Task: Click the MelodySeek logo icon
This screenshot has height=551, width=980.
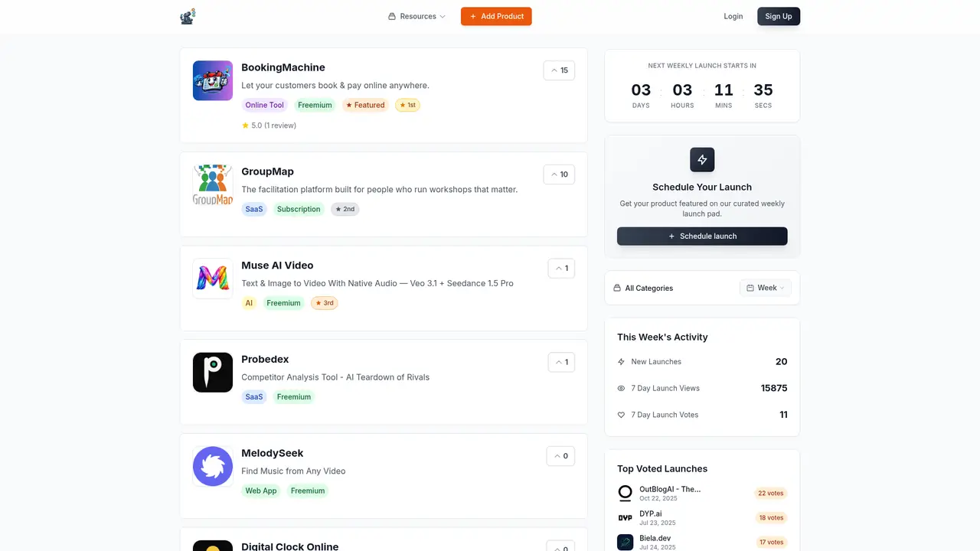Action: (213, 466)
